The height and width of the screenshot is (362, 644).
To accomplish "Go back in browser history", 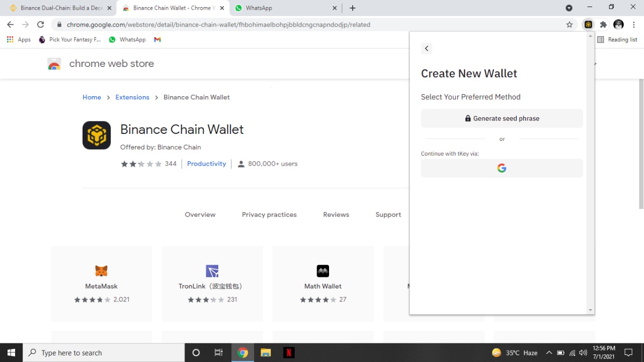I will point(10,24).
